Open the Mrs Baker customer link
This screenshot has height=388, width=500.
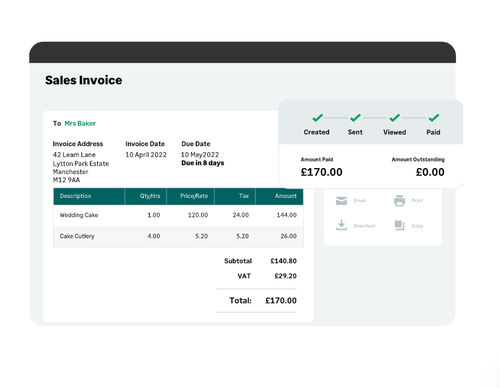[80, 123]
